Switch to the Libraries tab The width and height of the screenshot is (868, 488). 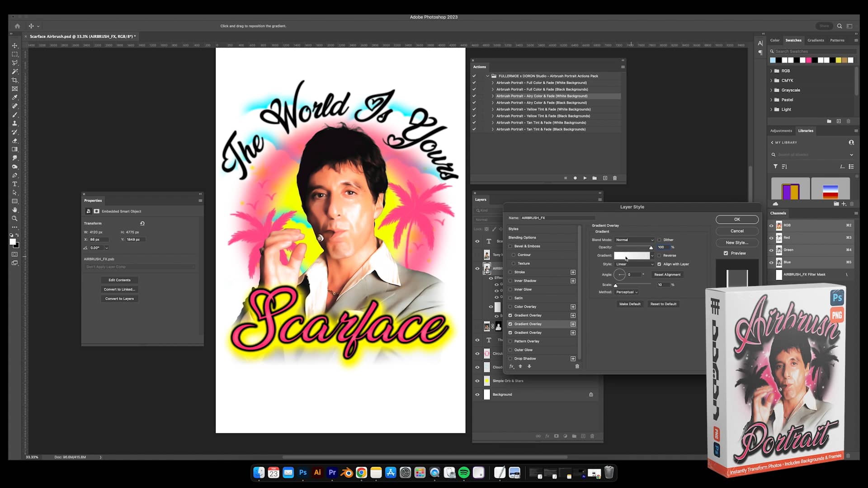(x=806, y=131)
